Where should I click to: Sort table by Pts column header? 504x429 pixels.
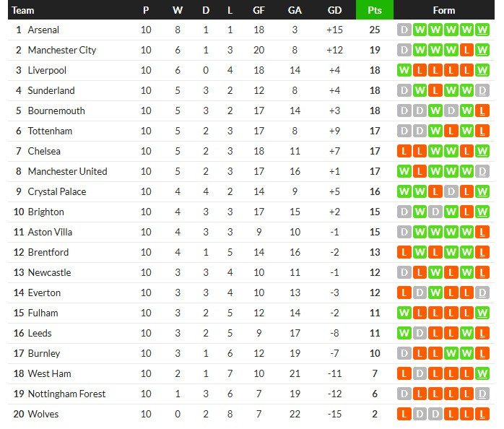(x=374, y=10)
